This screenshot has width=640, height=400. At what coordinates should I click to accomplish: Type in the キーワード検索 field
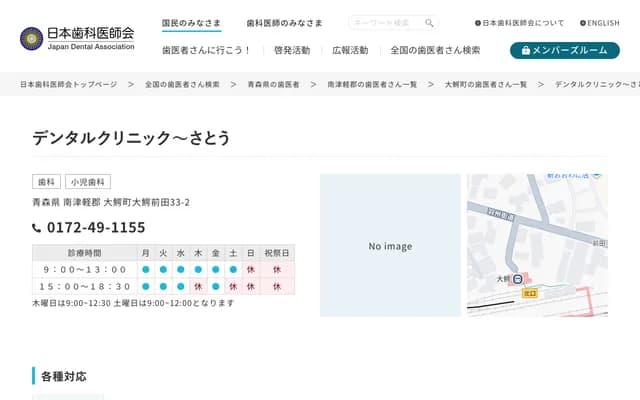(x=386, y=22)
